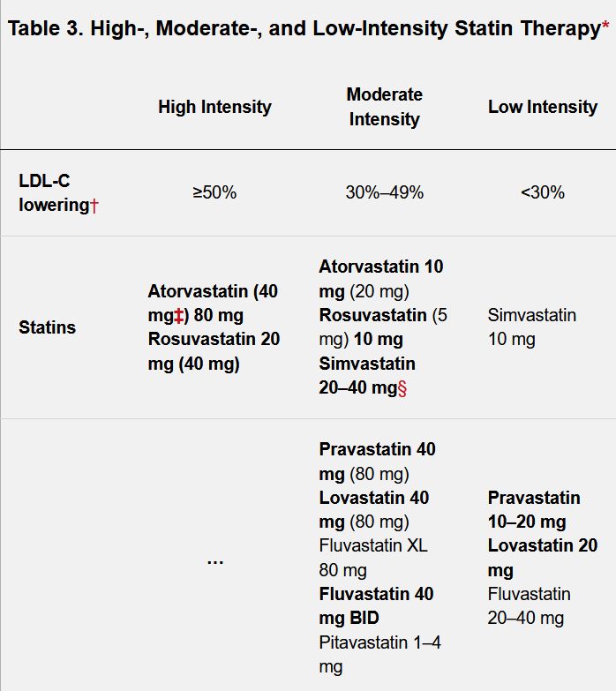Click the 30%–49% cell
Image resolution: width=616 pixels, height=691 pixels.
(384, 192)
